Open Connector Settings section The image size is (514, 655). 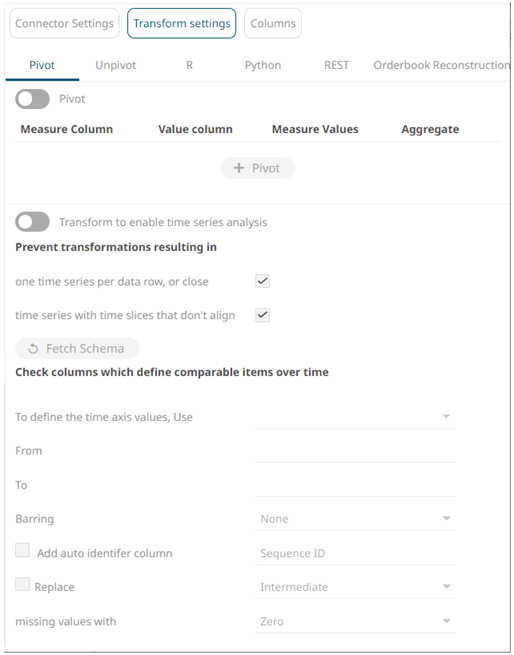pos(64,23)
